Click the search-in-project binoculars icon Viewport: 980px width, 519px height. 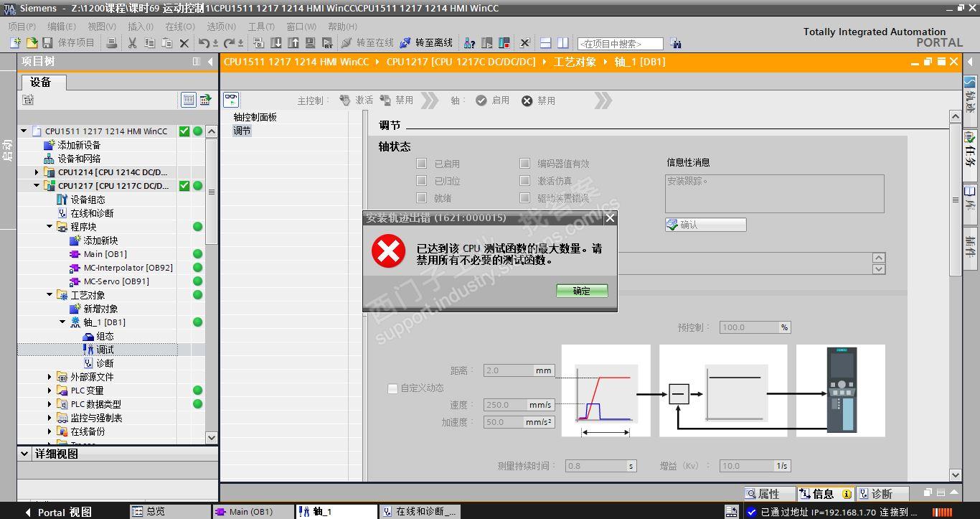pyautogui.click(x=674, y=44)
